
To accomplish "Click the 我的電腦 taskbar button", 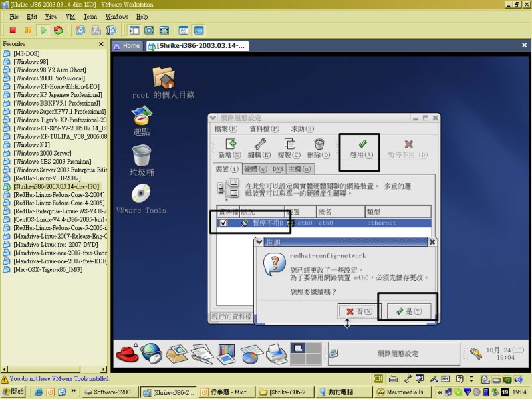I will 342,392.
